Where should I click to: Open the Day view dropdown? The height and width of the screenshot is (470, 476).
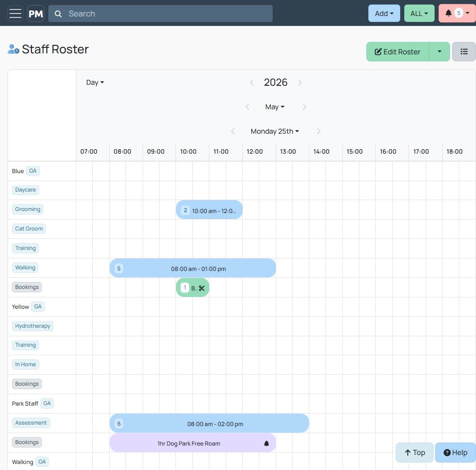coord(95,82)
